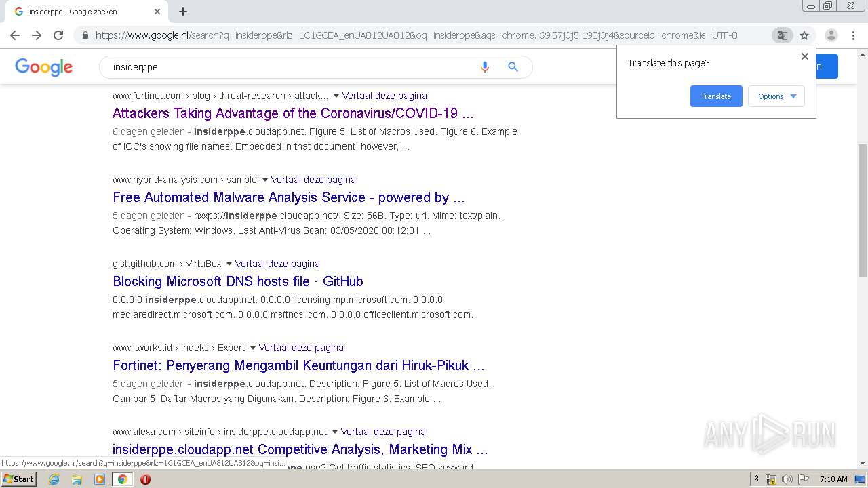This screenshot has width=868, height=488.
Task: Go forward using browser forward arrow
Action: click(37, 35)
